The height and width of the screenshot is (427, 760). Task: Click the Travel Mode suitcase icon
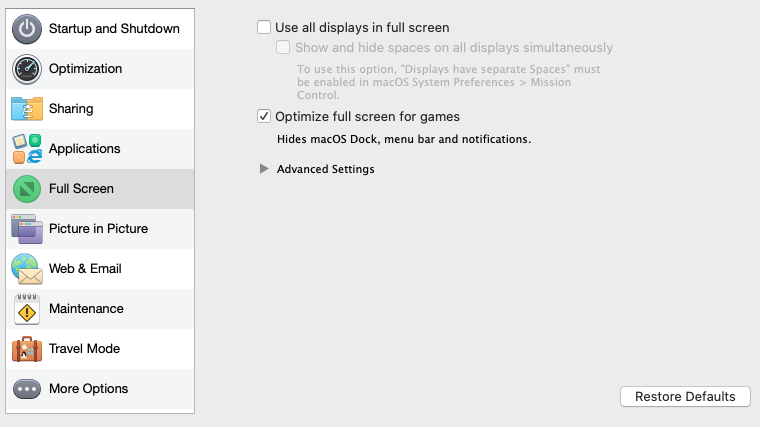pos(27,349)
